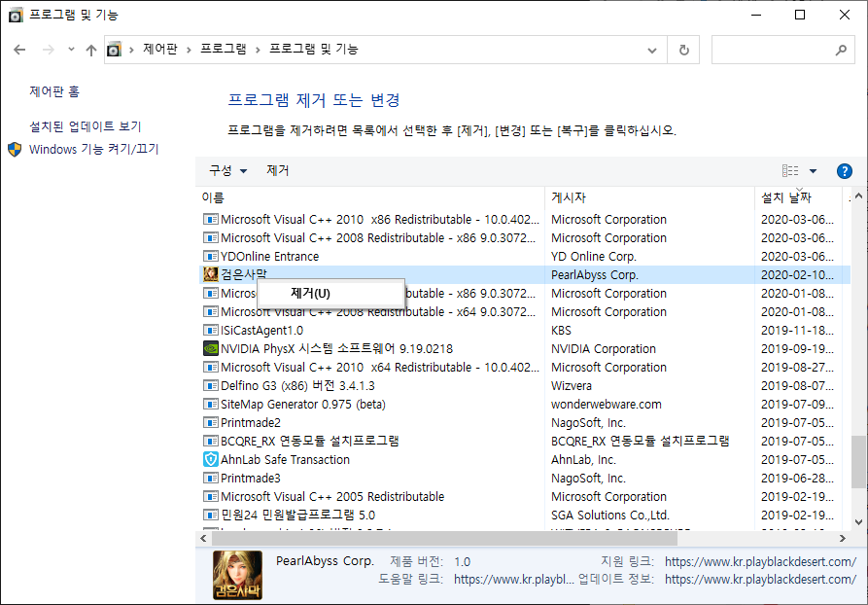
Task: Click the shield icon beside Windows features
Action: (x=15, y=149)
